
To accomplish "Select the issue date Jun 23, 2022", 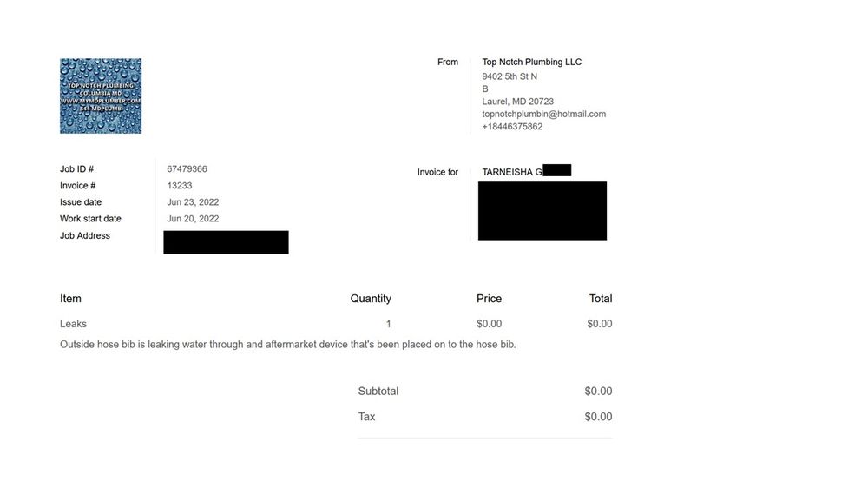I will [193, 202].
